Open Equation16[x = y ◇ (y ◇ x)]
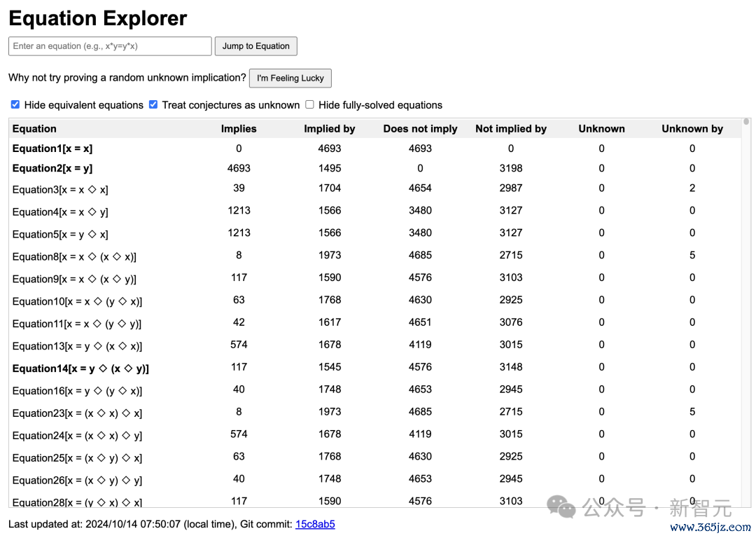The width and height of the screenshot is (756, 538). [x=77, y=391]
